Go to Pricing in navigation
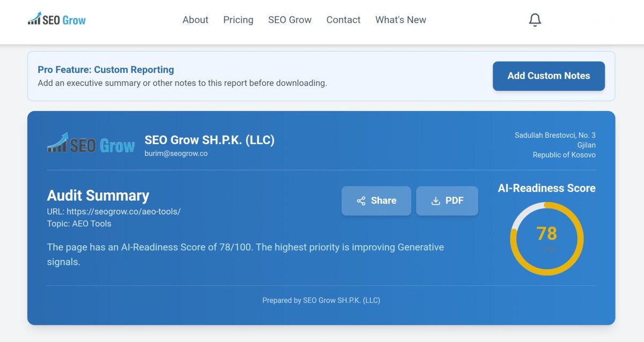 click(x=238, y=20)
